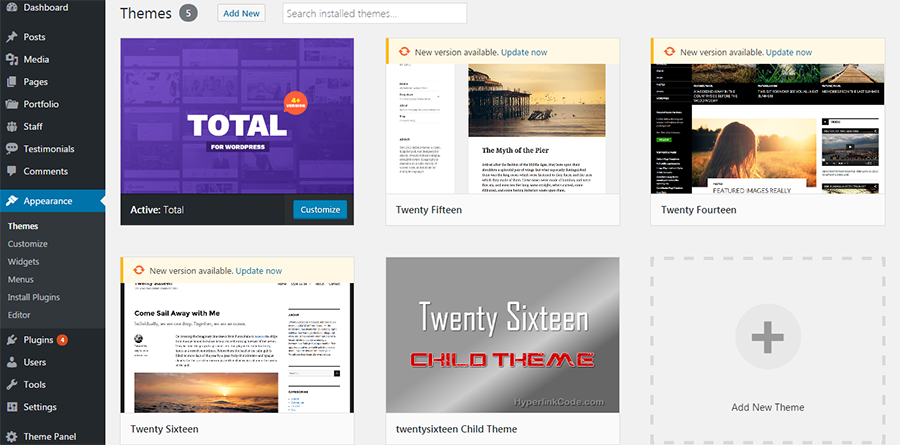Select the Twenty Fourteen theme screenshot
900x445 pixels.
pos(768,129)
